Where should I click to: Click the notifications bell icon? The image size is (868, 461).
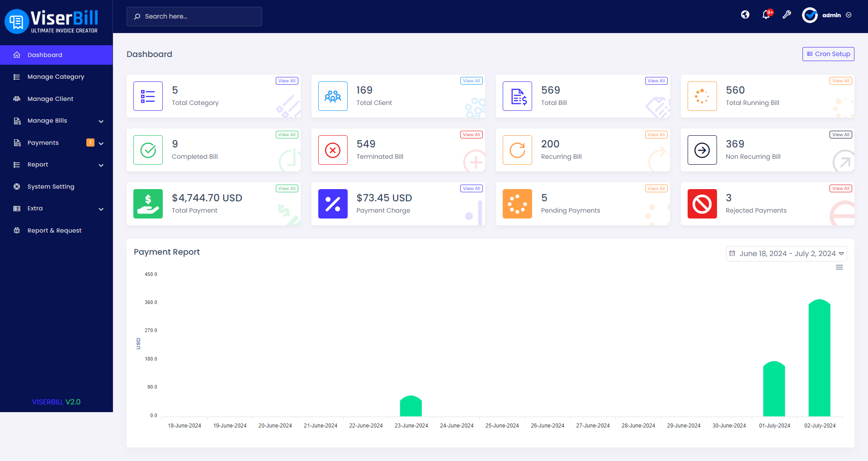(x=766, y=15)
